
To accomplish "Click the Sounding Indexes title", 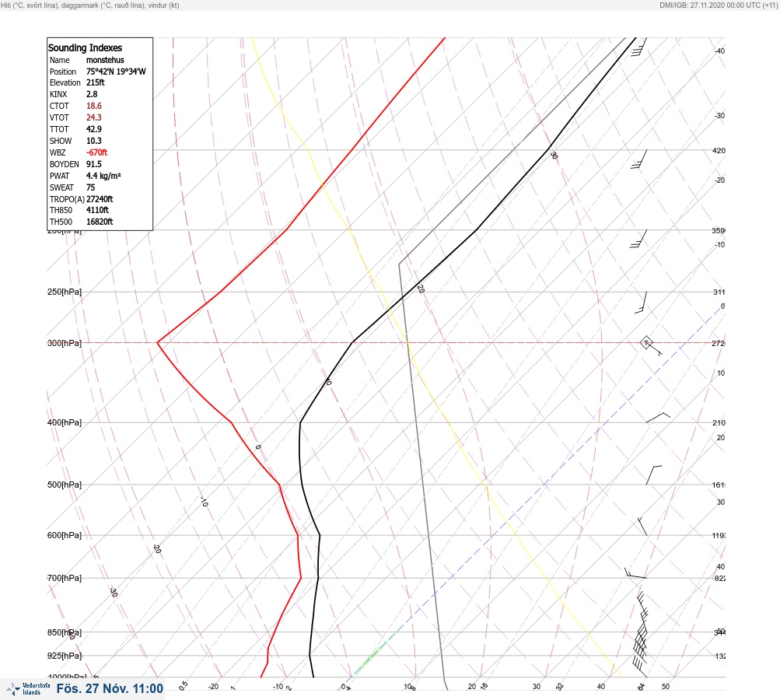I will point(85,47).
